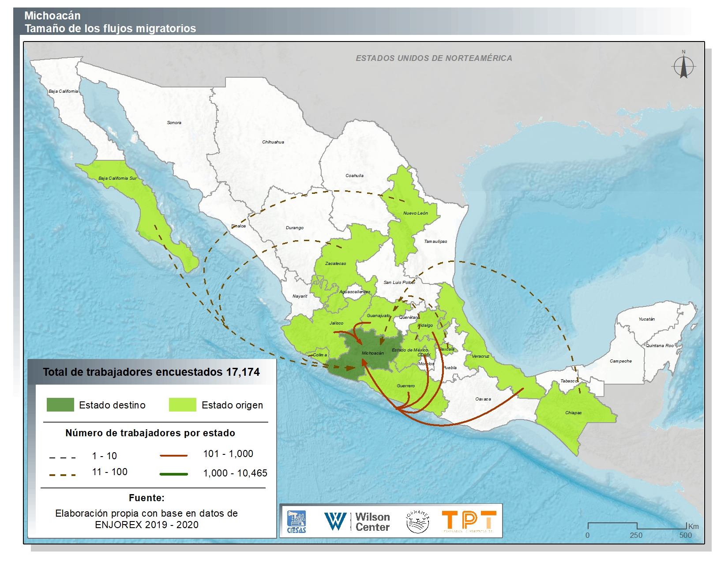The width and height of the screenshot is (728, 563).
Task: Click the map title Tamaño de los flujos migratorios
Action: click(110, 29)
